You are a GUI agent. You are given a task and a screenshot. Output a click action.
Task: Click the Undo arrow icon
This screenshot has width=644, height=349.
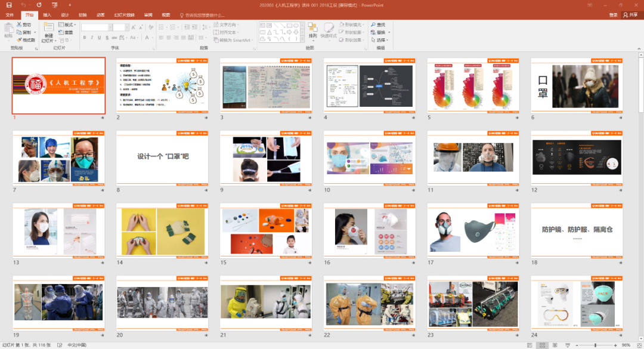[x=23, y=5]
